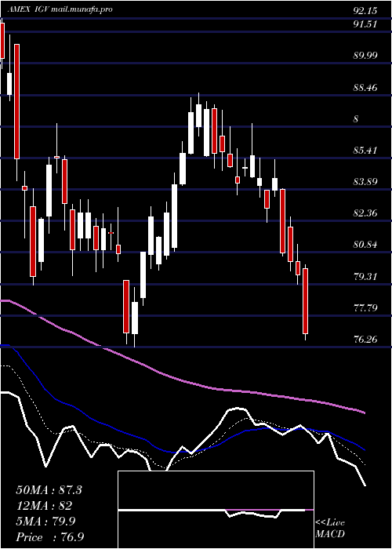Click the 88.46 price axis label

tap(365, 88)
